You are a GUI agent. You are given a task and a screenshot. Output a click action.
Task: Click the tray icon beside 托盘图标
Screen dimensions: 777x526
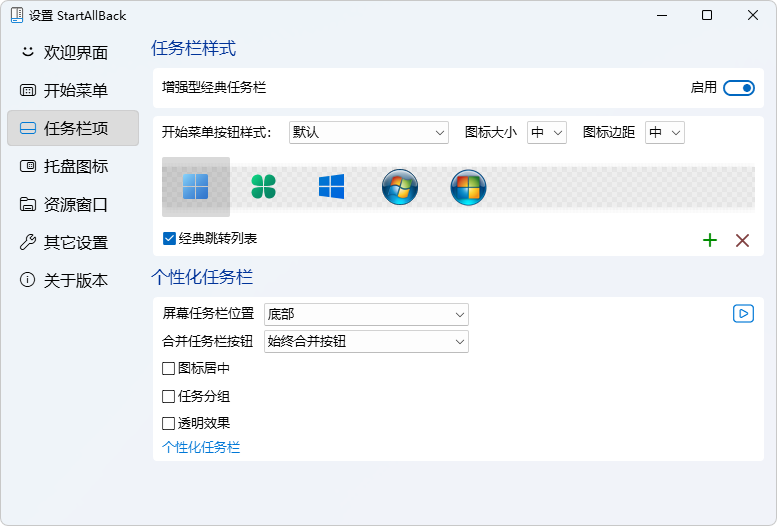28,166
